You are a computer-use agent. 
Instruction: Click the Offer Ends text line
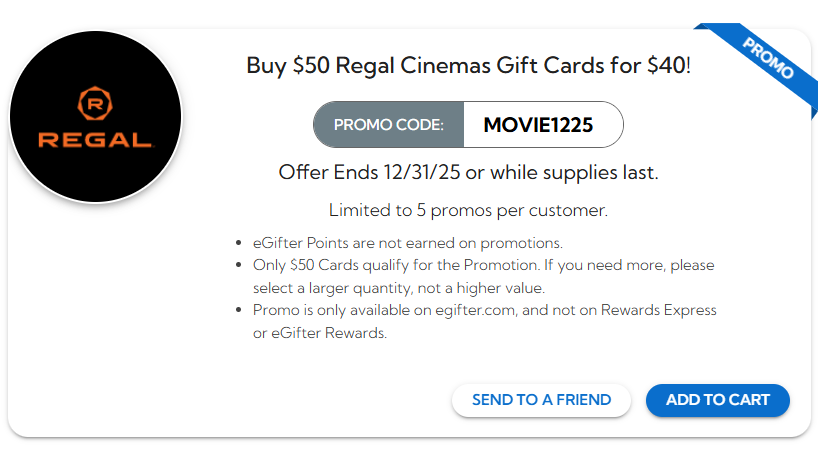(468, 172)
